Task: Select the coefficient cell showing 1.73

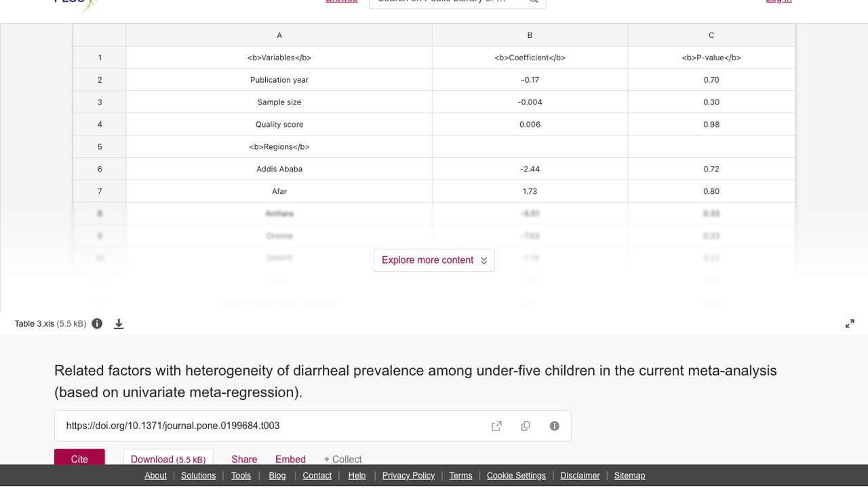Action: (530, 192)
